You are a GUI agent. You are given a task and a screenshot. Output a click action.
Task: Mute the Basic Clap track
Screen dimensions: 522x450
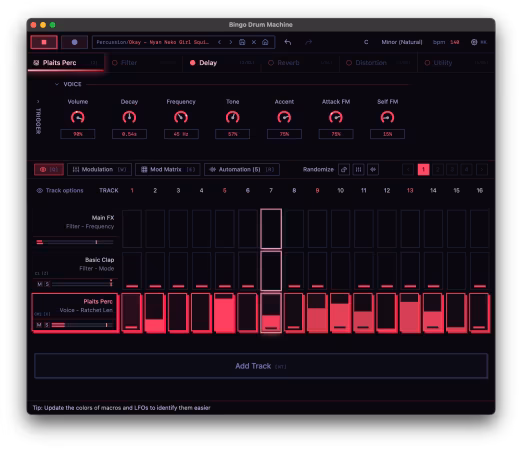coord(40,284)
